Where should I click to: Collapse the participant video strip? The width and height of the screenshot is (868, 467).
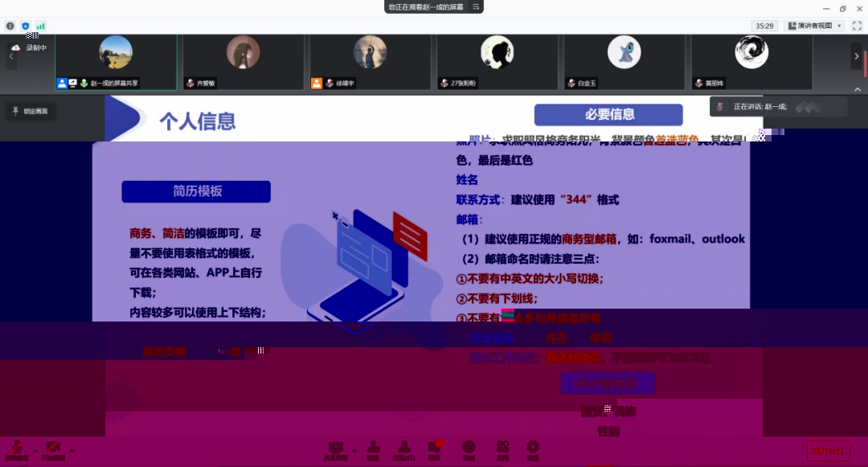pos(858,89)
